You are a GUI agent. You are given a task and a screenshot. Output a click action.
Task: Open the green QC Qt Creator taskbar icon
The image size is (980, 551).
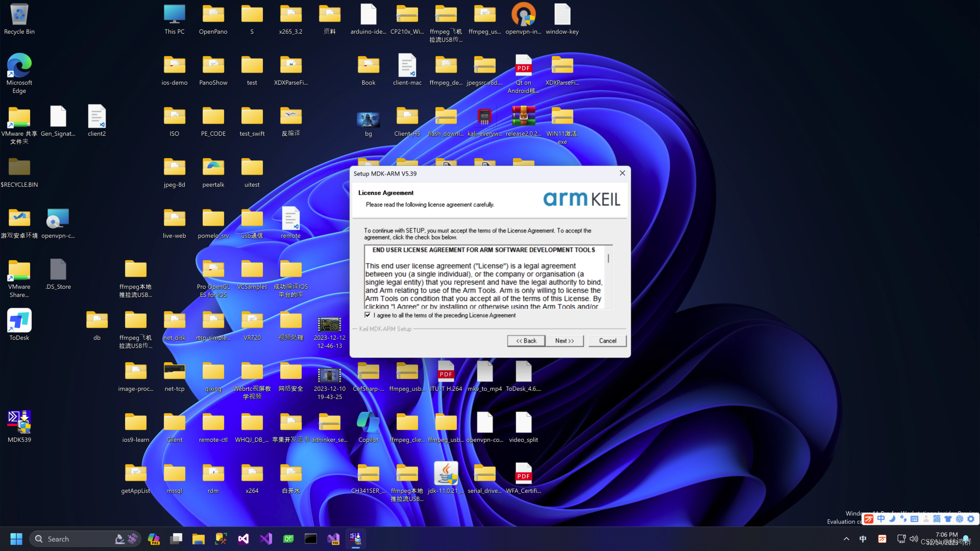pos(288,539)
